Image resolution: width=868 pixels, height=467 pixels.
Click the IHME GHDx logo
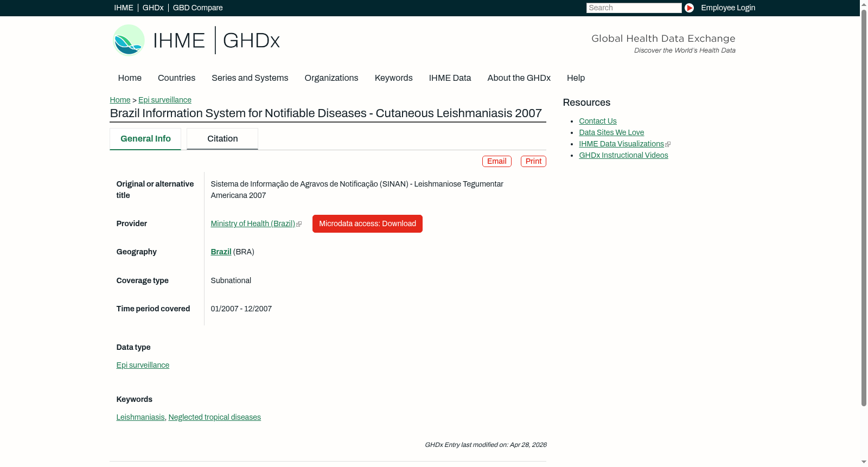point(196,40)
